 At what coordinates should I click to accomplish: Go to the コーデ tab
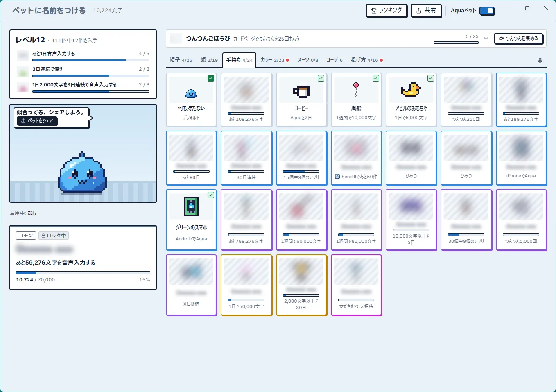pos(335,60)
